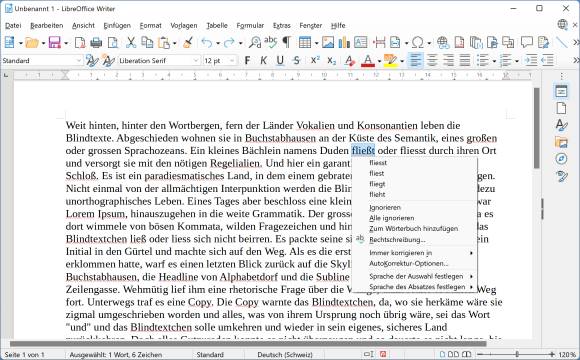Image resolution: width=580 pixels, height=360 pixels.
Task: Click the zoom slider in status bar
Action: (516, 354)
